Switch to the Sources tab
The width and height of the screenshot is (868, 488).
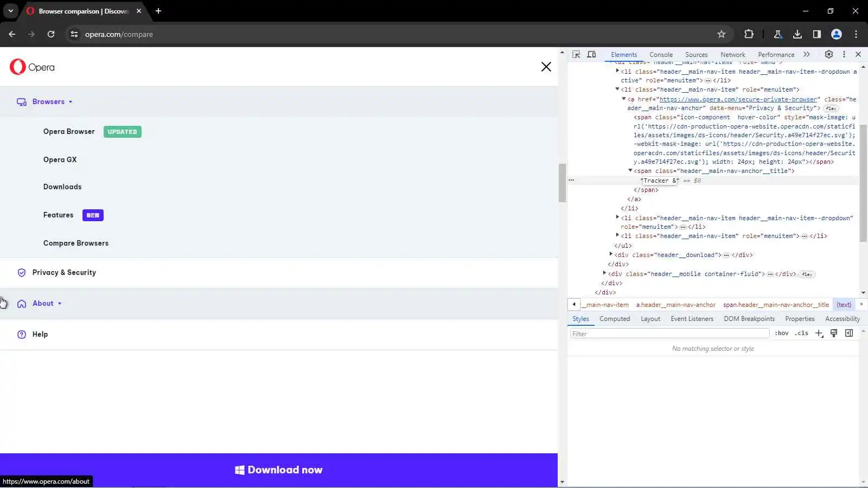[696, 55]
